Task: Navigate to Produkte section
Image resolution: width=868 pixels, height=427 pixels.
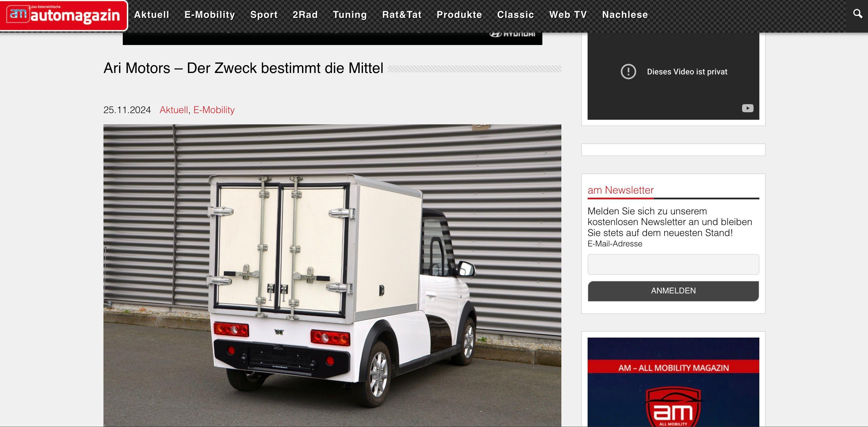Action: pos(459,15)
